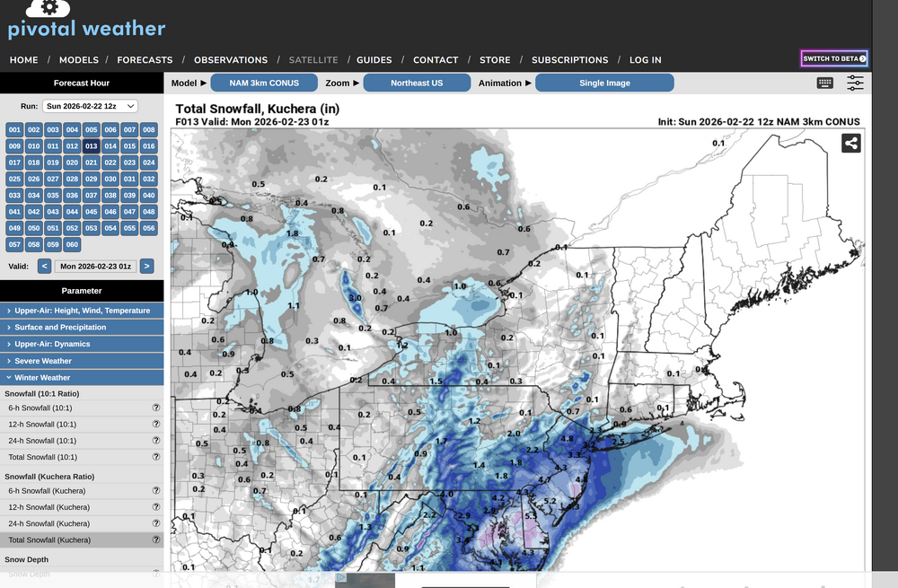This screenshot has width=898, height=588.
Task: Open the keyboard shortcuts icon
Action: (x=824, y=83)
